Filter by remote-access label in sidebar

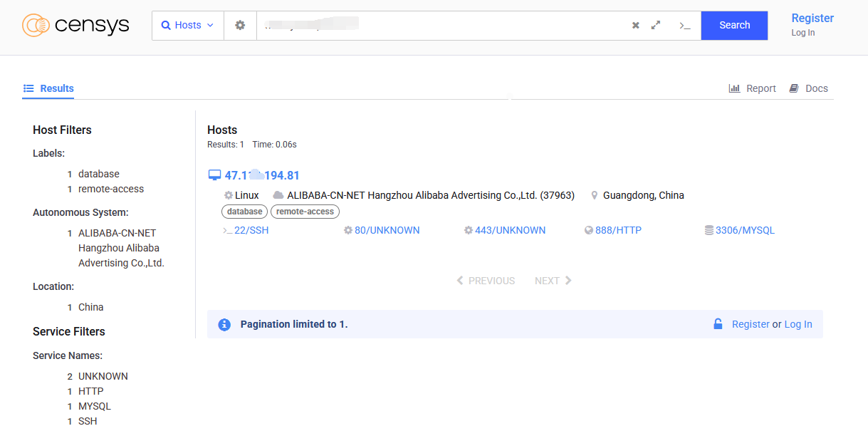pos(110,189)
